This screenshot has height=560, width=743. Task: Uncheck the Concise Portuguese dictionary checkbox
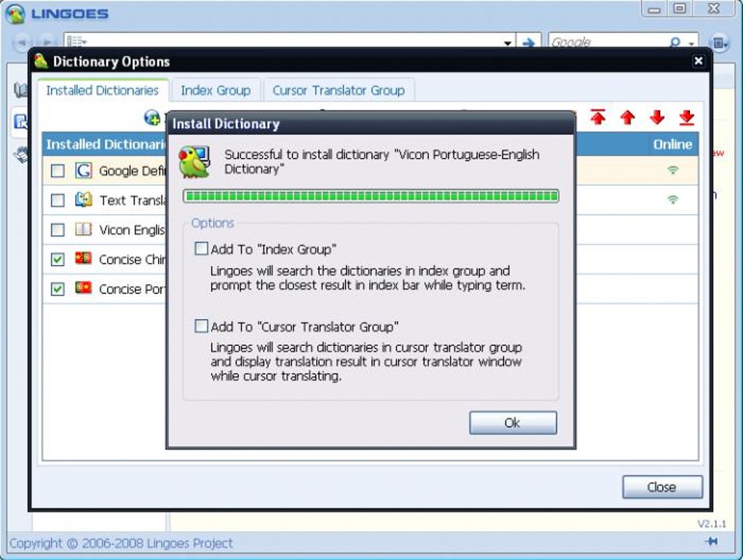point(58,288)
